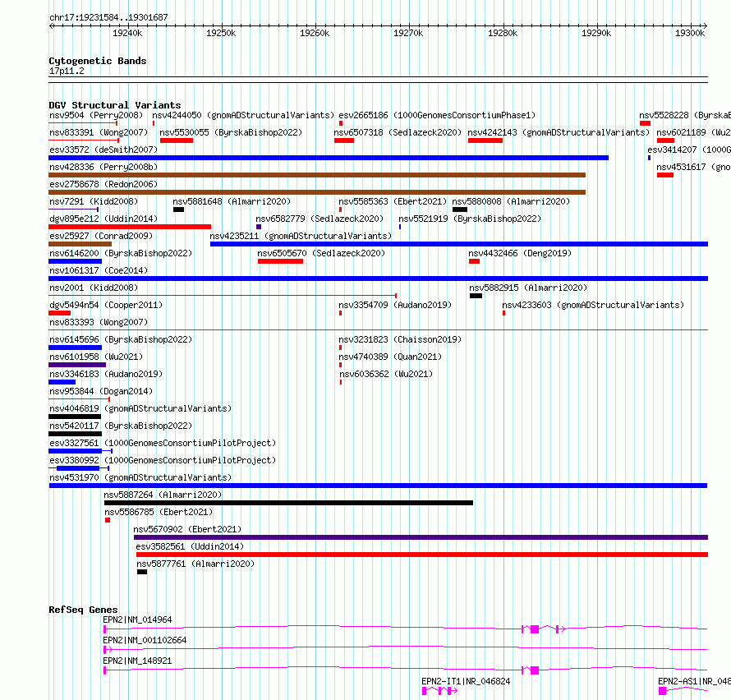Click the nsv6145696 blue variant bar
731x700 pixels.
click(75, 348)
